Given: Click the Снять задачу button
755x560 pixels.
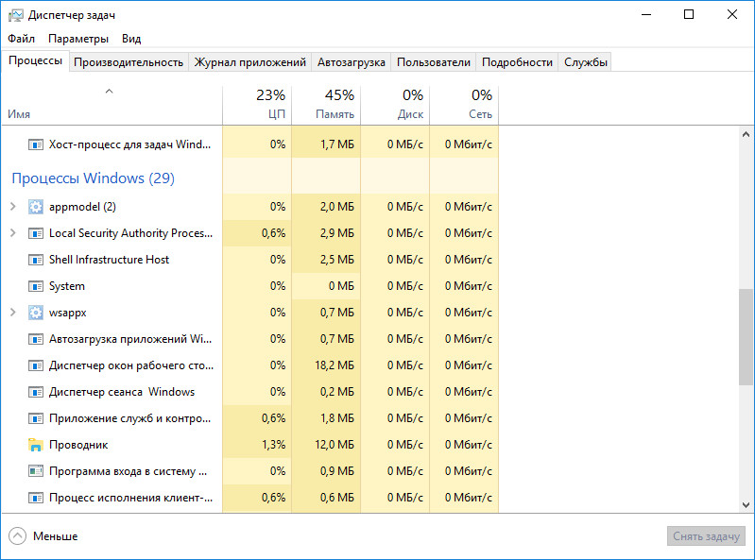Looking at the screenshot, I should coord(706,536).
